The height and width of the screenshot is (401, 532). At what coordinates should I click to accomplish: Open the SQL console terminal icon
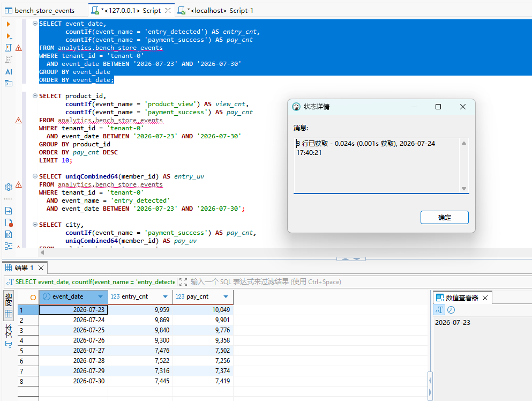[x=9, y=84]
